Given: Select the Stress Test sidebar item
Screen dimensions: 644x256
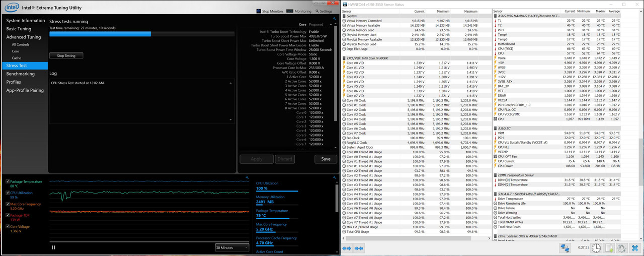Looking at the screenshot, I should (x=24, y=66).
